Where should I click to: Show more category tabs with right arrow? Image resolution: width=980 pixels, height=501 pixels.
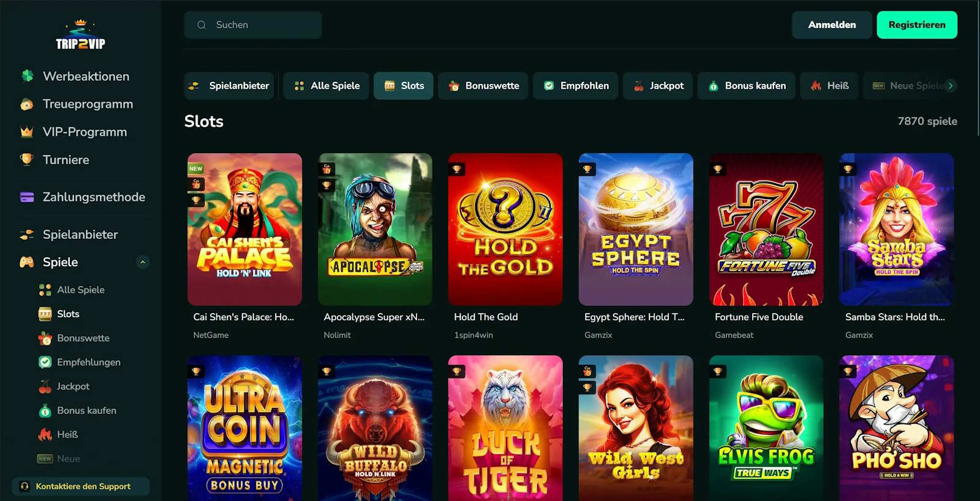951,86
